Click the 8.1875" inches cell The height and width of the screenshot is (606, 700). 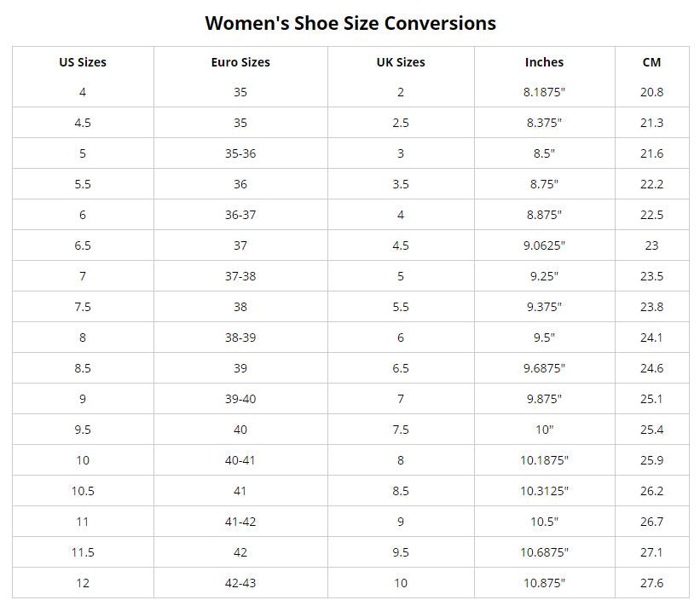point(544,92)
